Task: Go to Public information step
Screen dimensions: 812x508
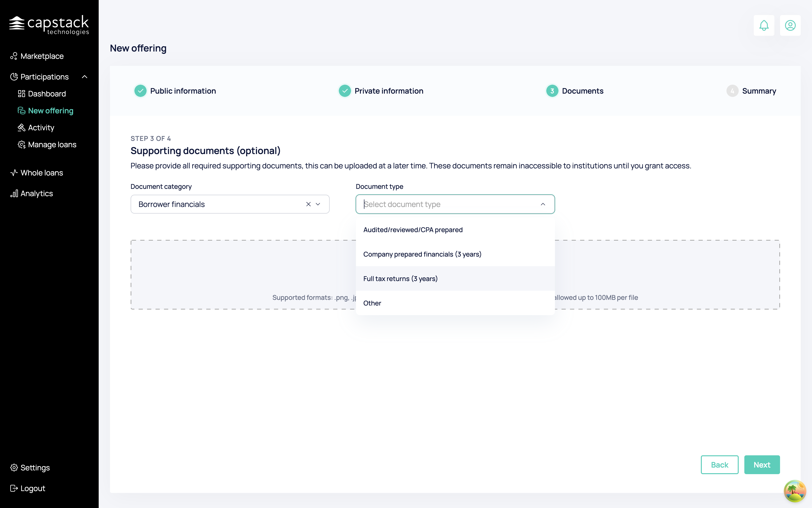Action: [x=183, y=91]
